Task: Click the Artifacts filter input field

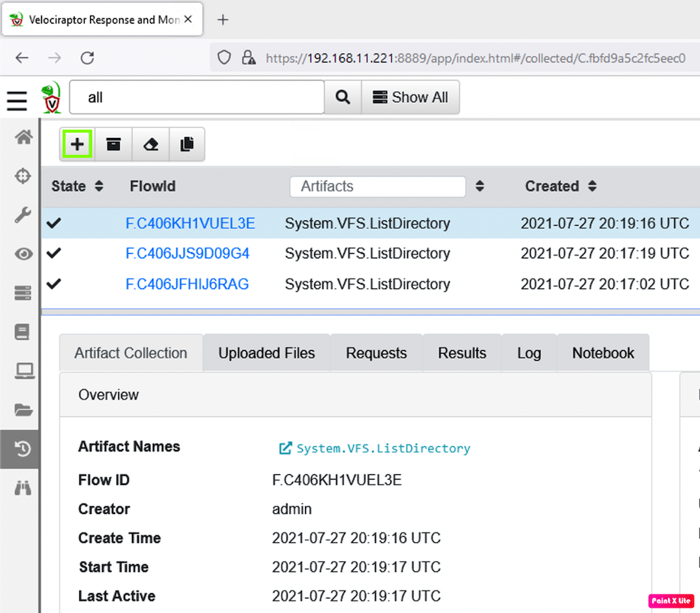Action: click(377, 186)
